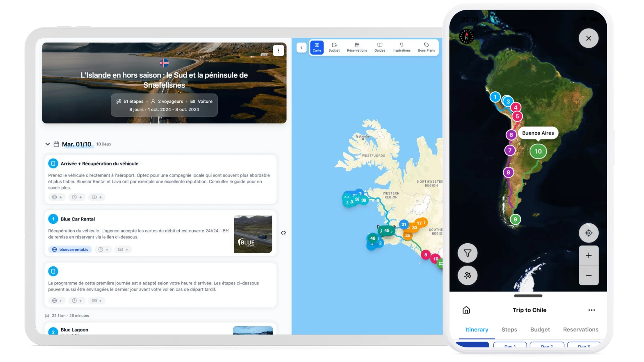Viewport: 644px width, 362px height.
Task: Open the Budget view in toolbar
Action: (x=334, y=47)
